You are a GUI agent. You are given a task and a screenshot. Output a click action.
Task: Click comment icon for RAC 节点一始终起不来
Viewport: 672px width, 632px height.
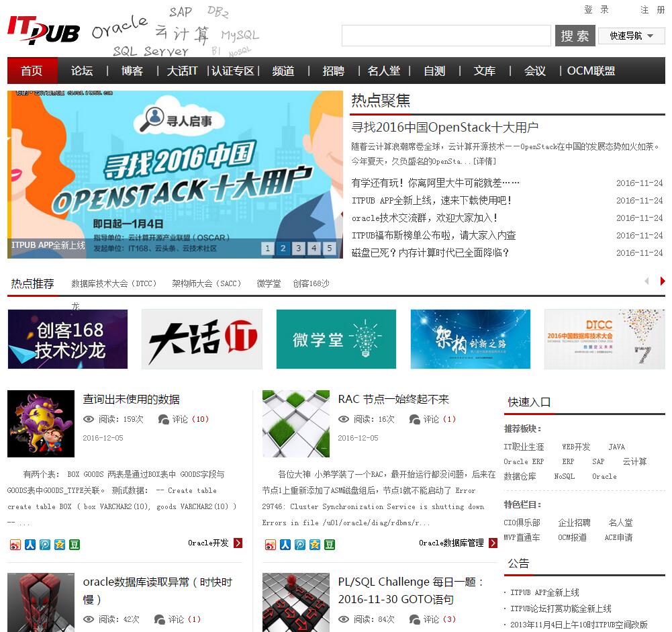pos(414,419)
